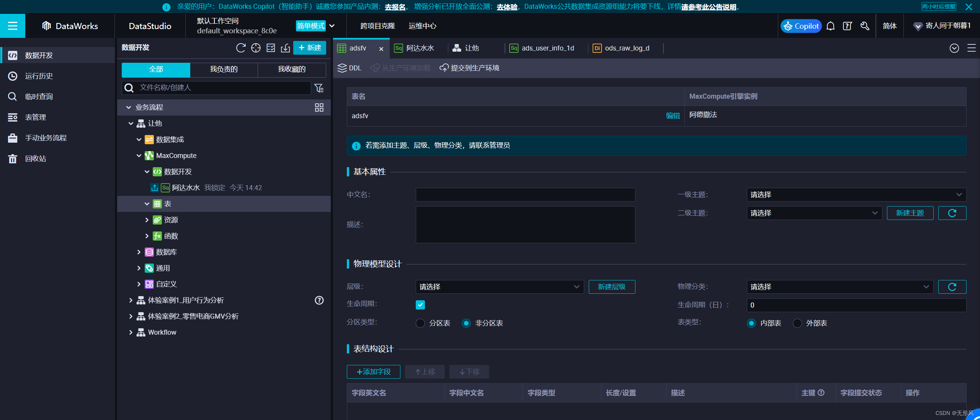The height and width of the screenshot is (420, 980).
Task: Click the locate-file crosshair icon
Action: click(x=256, y=48)
